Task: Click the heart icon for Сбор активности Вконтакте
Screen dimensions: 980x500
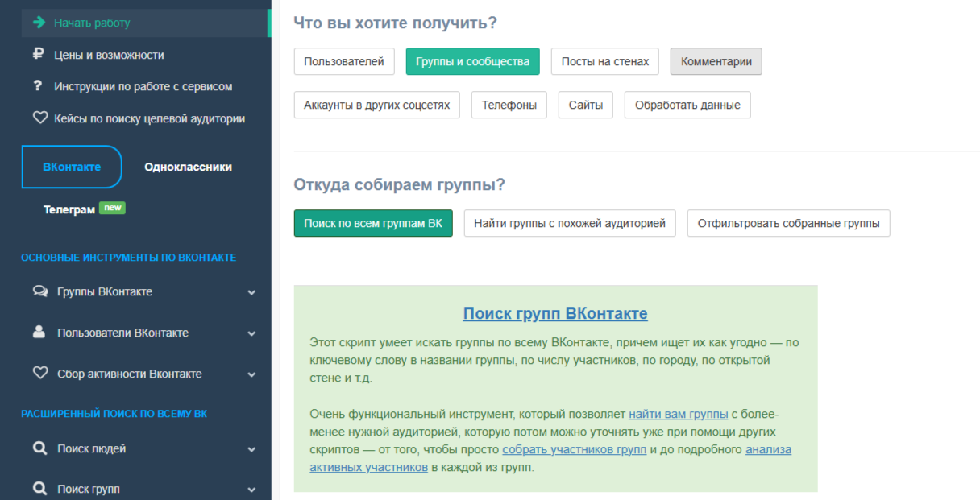Action: click(x=40, y=374)
